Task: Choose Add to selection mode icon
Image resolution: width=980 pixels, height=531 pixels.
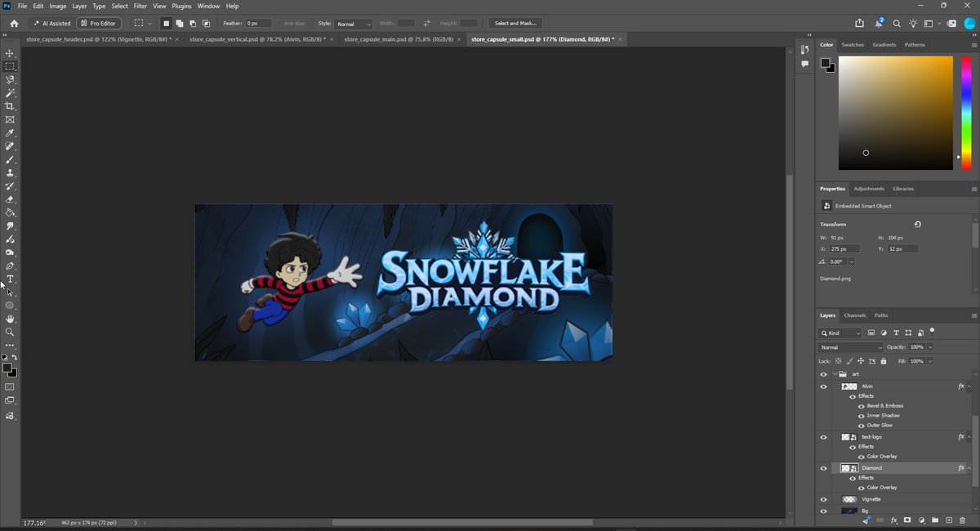Action: tap(179, 23)
